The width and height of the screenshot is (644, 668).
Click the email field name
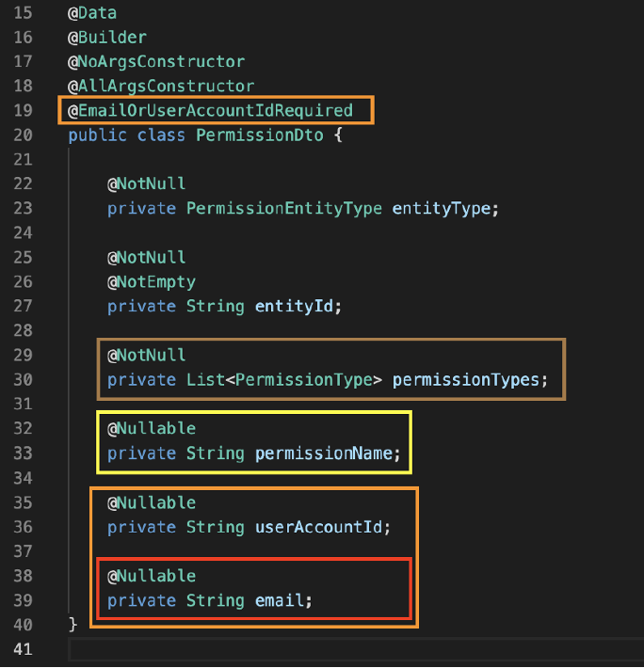coord(280,600)
